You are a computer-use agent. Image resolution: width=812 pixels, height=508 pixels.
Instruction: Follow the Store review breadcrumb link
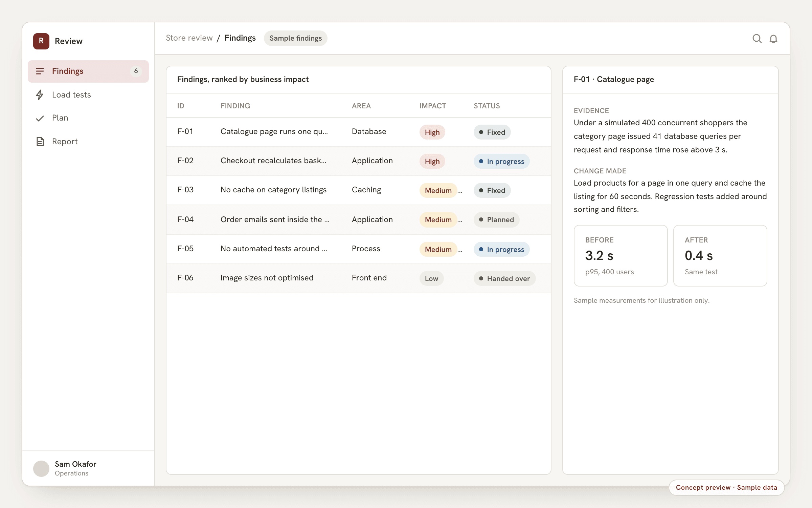189,38
